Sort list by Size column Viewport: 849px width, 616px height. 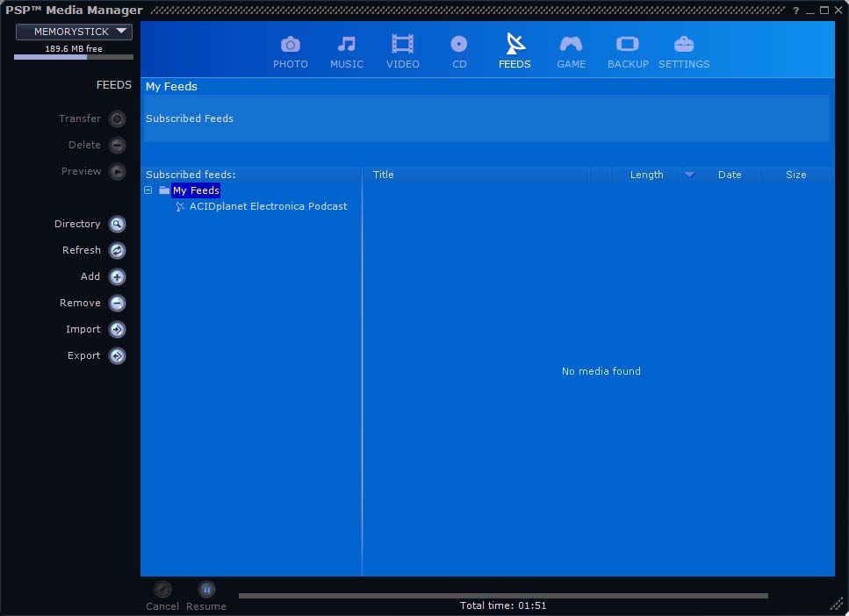point(796,175)
